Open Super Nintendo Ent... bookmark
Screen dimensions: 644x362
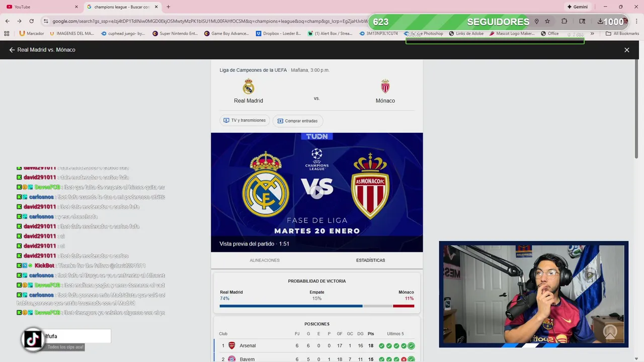[175, 34]
